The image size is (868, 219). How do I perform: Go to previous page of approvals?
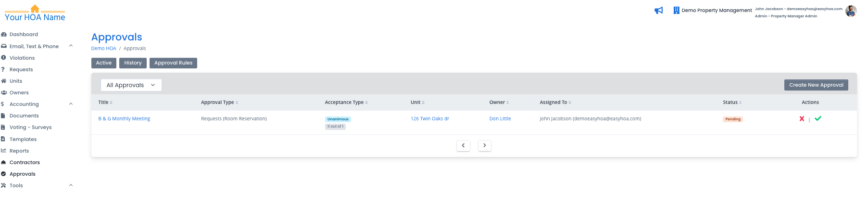tap(463, 145)
